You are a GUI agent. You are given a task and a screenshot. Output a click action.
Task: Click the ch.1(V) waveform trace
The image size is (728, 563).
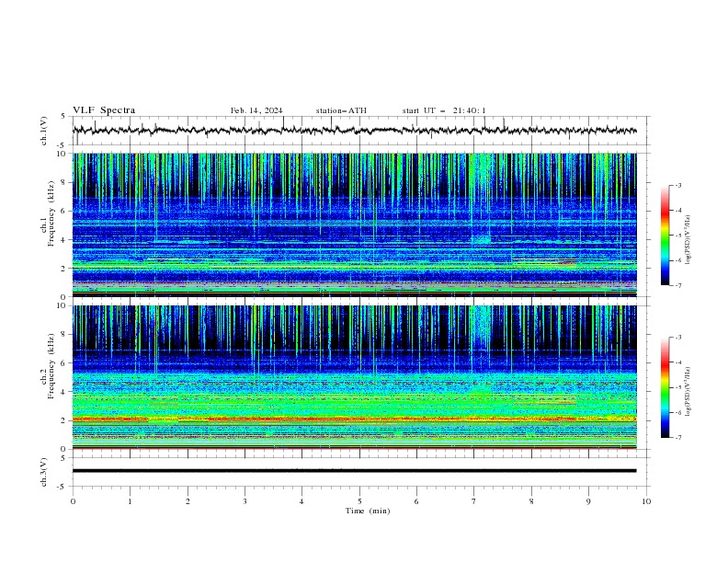coord(354,131)
